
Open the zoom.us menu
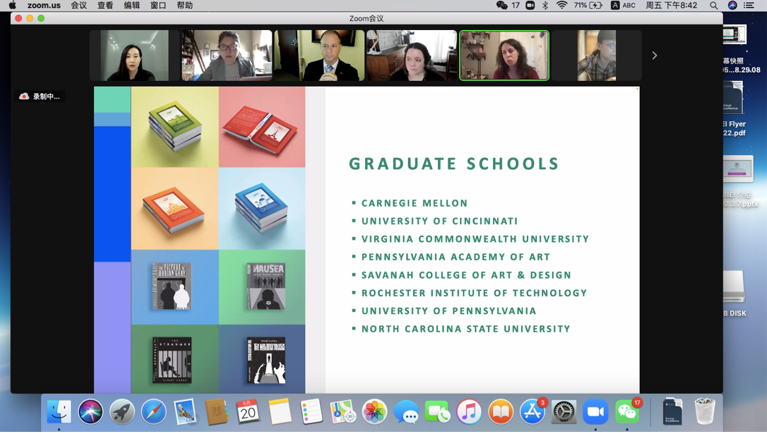[x=44, y=5]
